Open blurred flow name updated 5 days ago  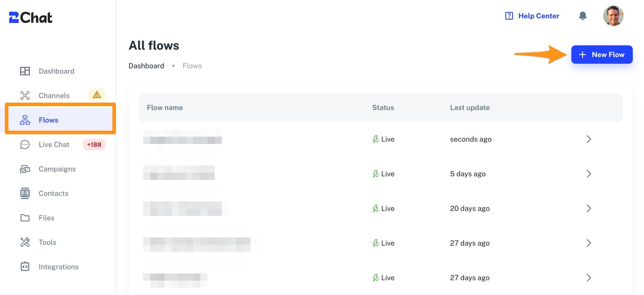(179, 173)
